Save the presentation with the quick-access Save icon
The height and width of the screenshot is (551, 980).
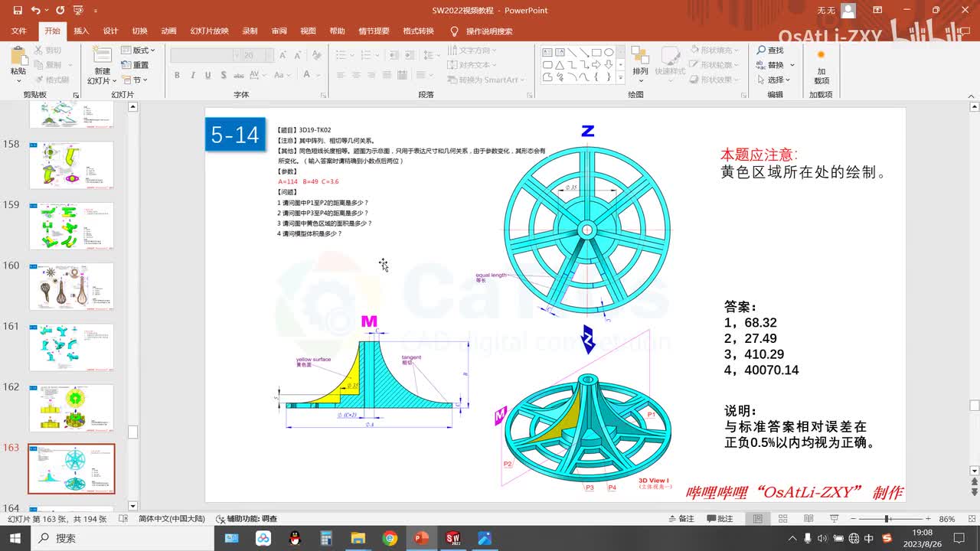coord(18,11)
